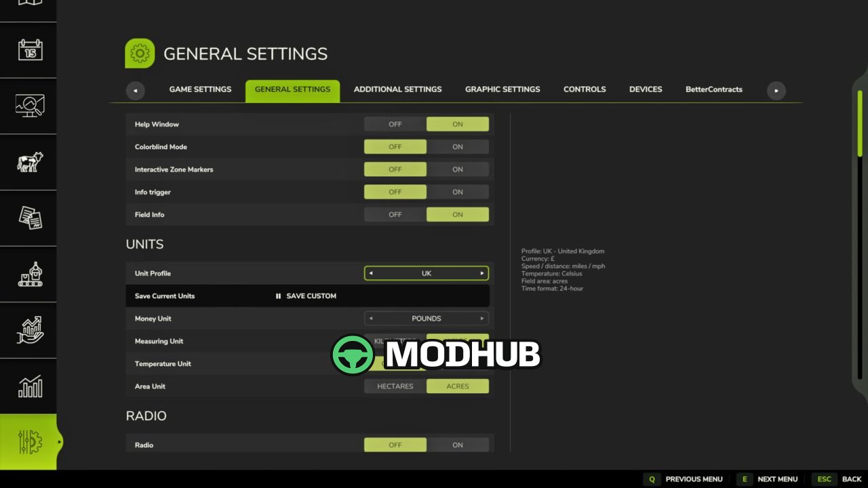Open the production chains page

(x=30, y=274)
